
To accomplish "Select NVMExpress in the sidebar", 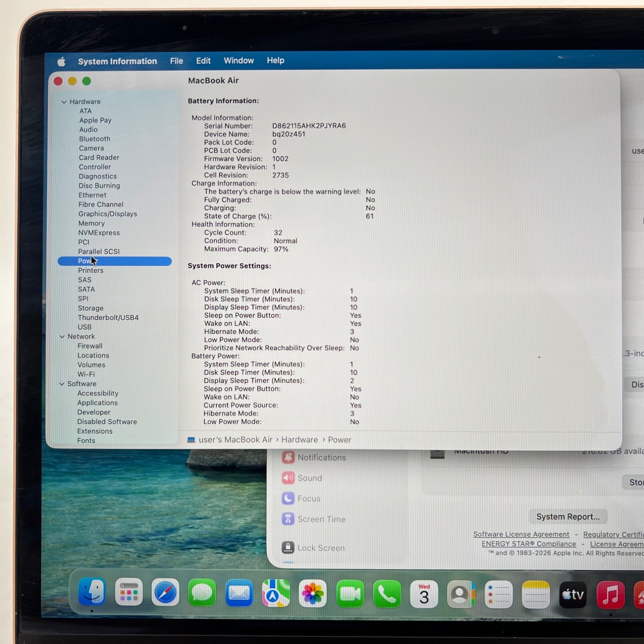I will coord(99,233).
